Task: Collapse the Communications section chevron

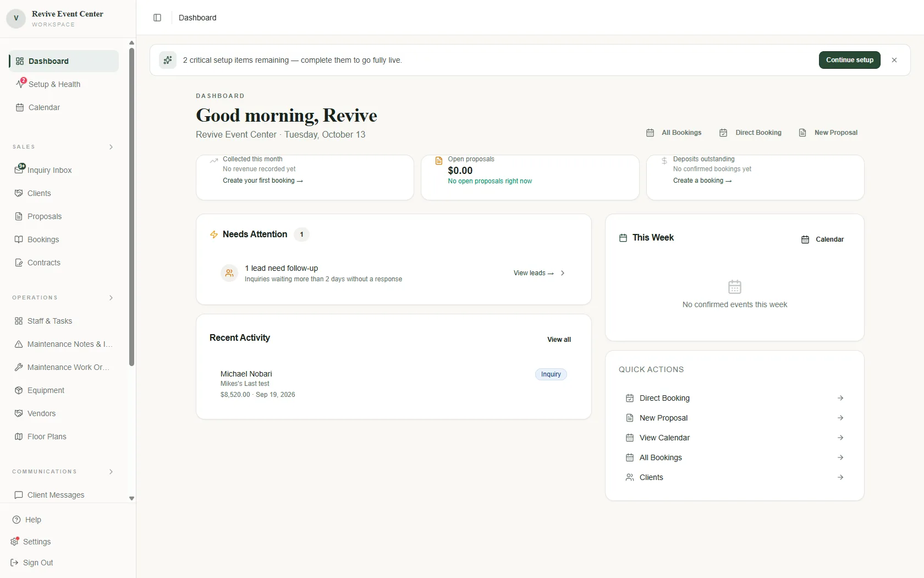Action: pos(111,472)
